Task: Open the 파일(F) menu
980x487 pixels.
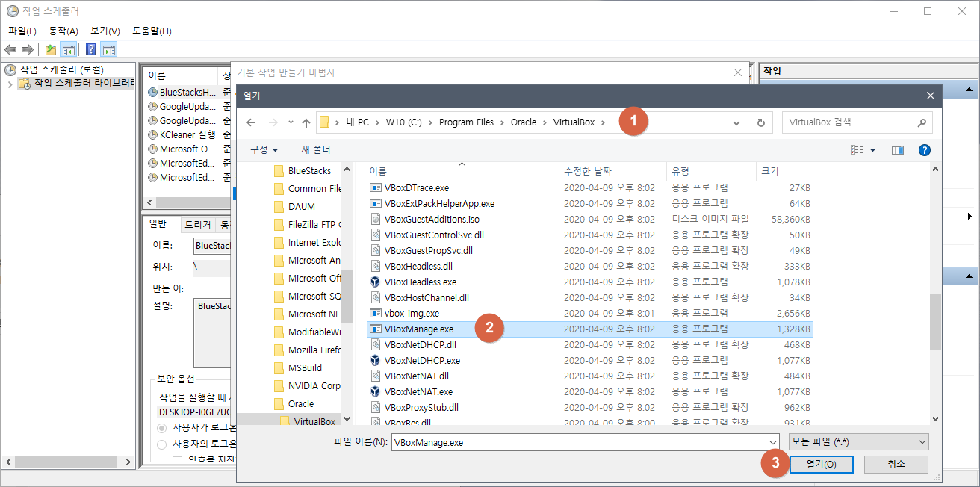Action: [x=22, y=31]
